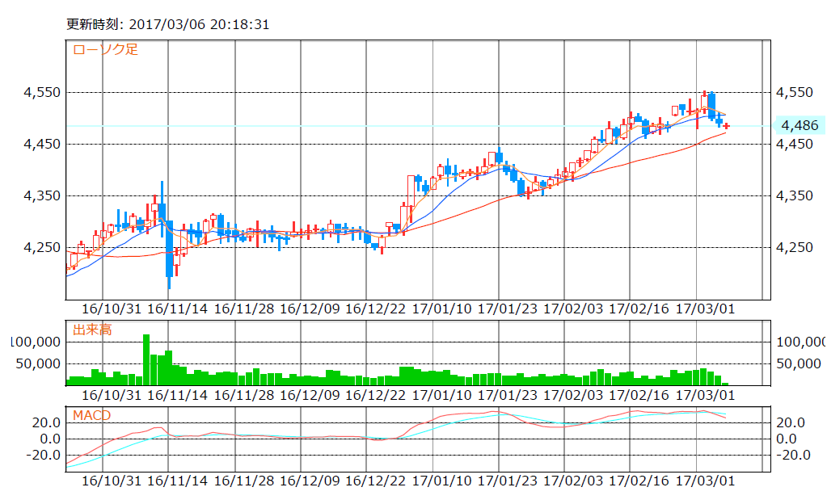Click 4,450 on the right price axis
This screenshot has width=827, height=504.
pos(795,144)
